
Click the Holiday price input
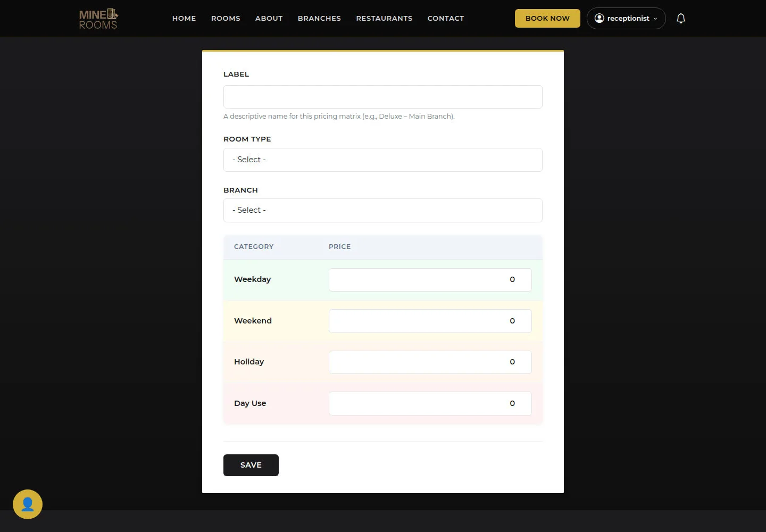(x=430, y=362)
